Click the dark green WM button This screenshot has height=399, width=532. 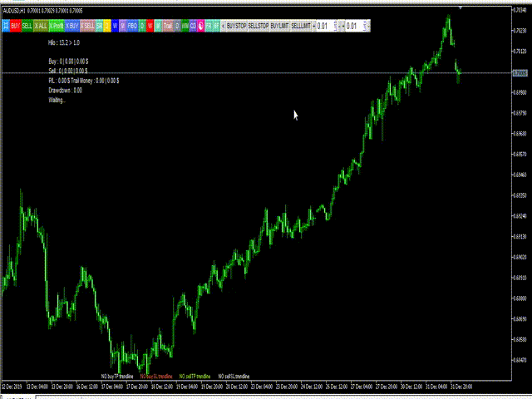point(185,26)
